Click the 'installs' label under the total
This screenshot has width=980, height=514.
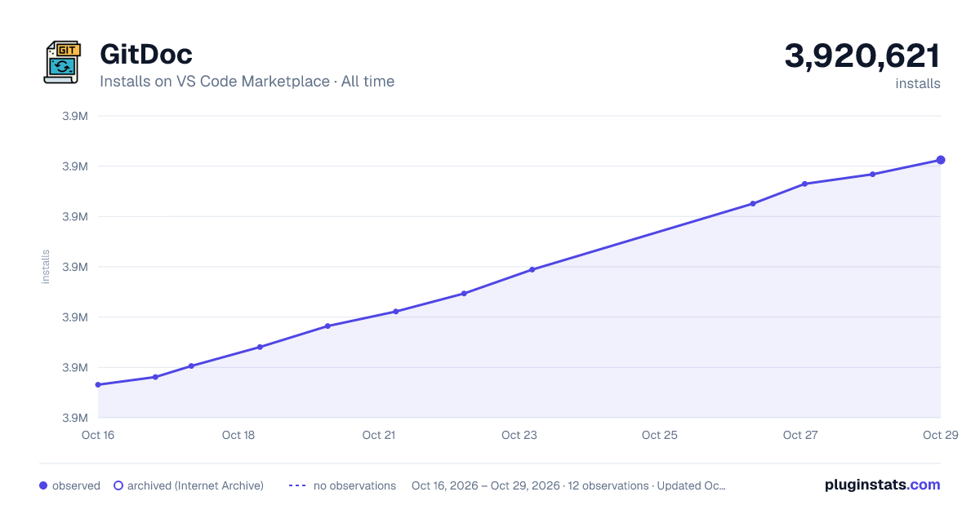(x=918, y=83)
